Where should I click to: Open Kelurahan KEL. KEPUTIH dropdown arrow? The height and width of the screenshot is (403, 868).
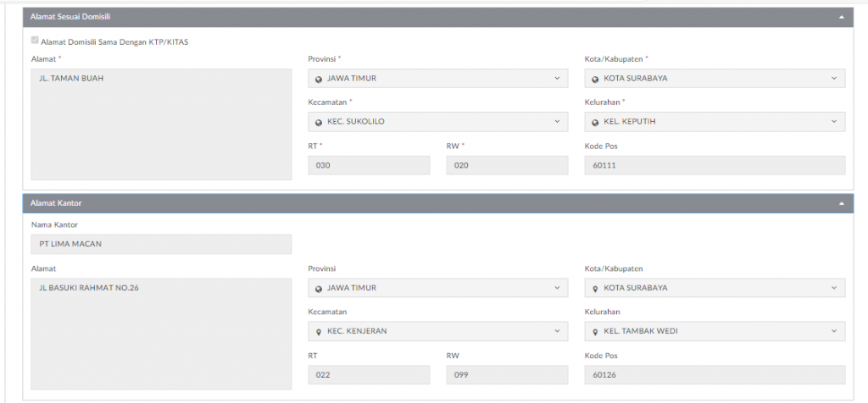point(834,122)
